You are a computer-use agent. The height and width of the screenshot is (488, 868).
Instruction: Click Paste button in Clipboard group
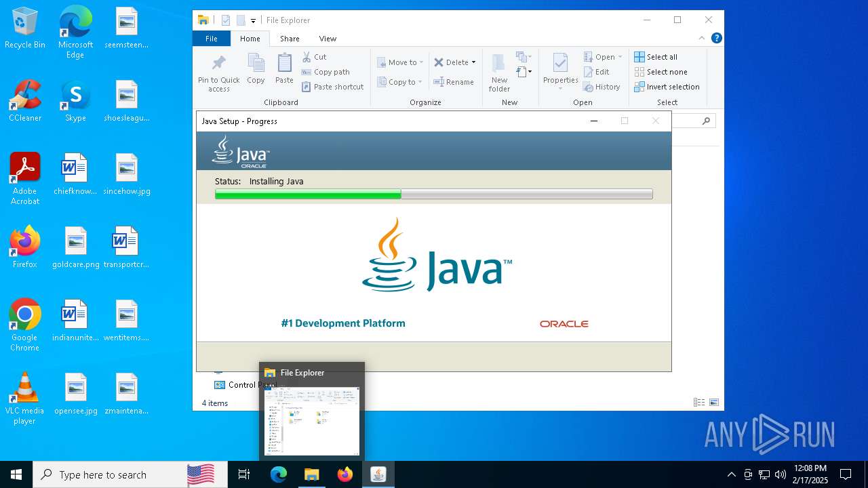point(284,69)
